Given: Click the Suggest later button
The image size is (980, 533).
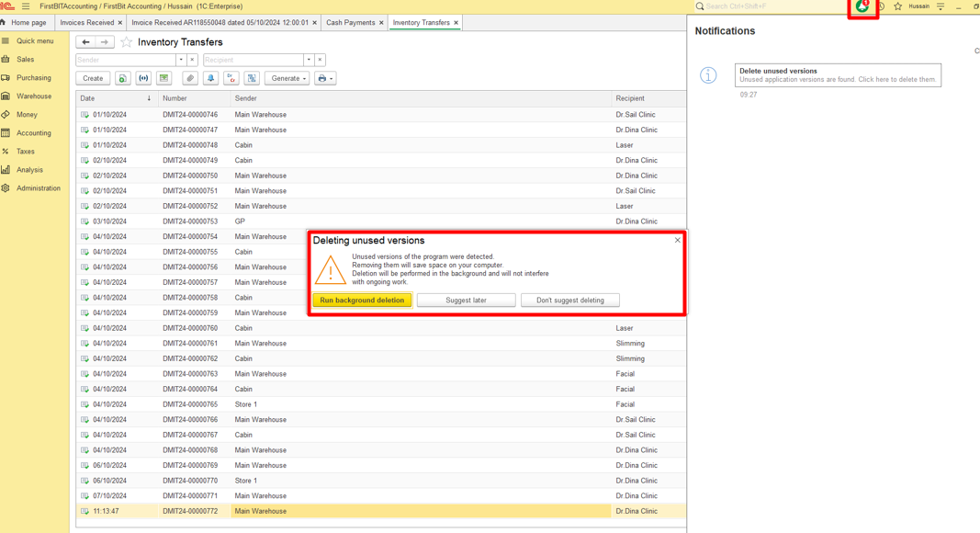Looking at the screenshot, I should (x=466, y=301).
